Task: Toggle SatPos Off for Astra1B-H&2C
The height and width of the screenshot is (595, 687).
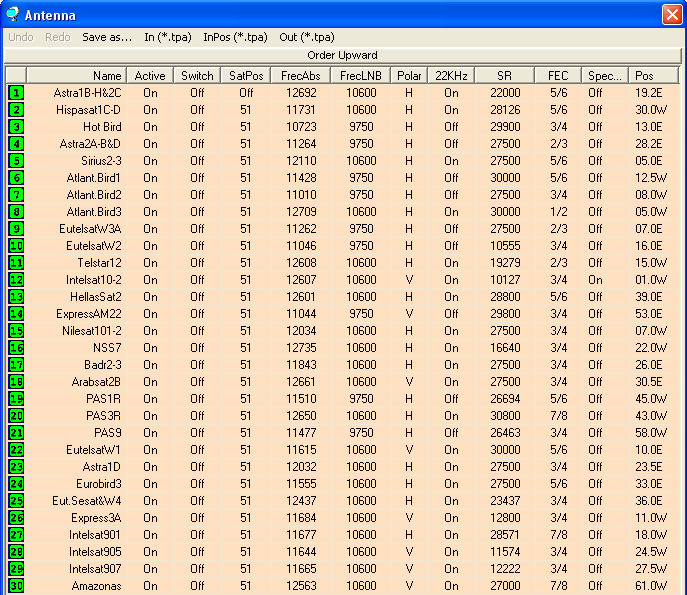Action: point(246,93)
